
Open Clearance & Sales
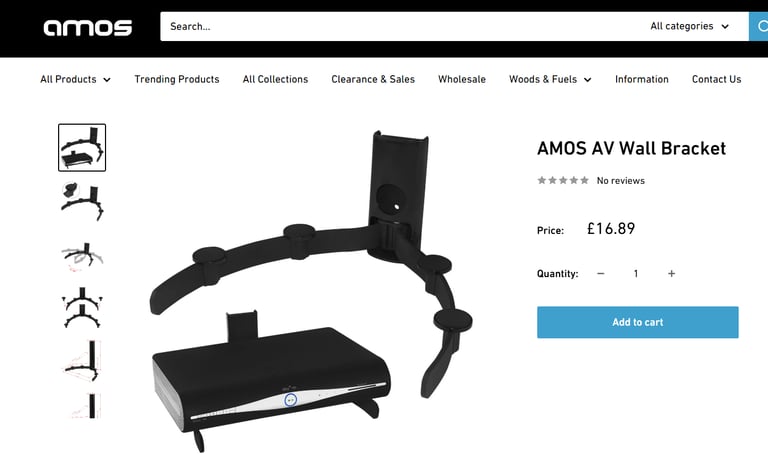coord(373,79)
